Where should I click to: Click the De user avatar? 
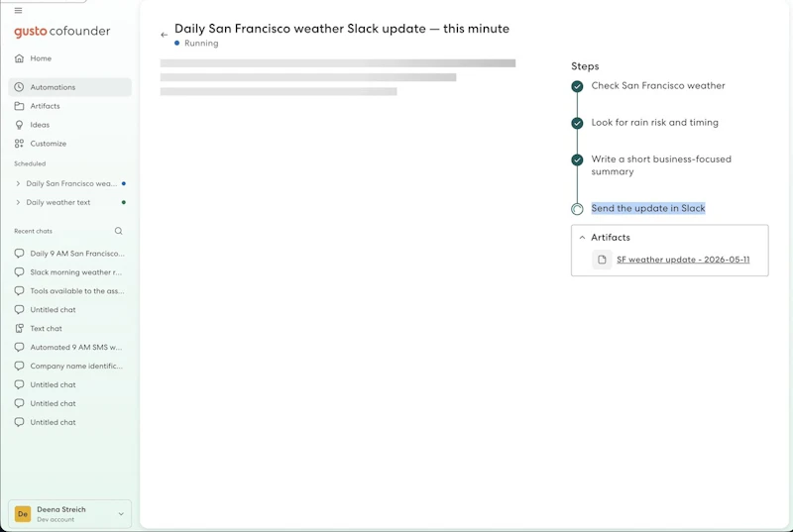click(x=23, y=514)
